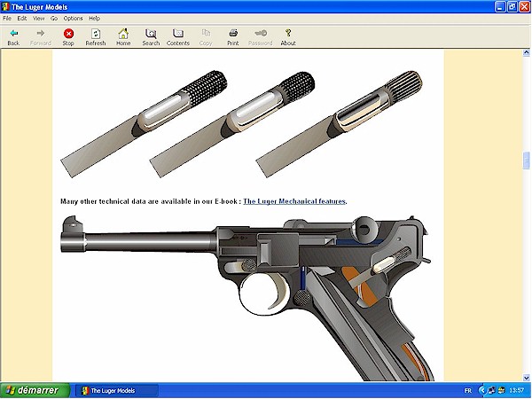Open the About dialog icon
The image size is (532, 399).
click(288, 37)
